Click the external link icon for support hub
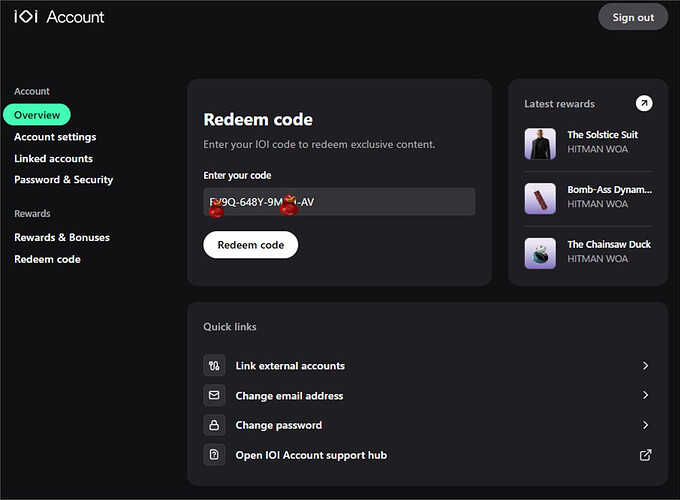The width and height of the screenshot is (680, 500). point(645,455)
